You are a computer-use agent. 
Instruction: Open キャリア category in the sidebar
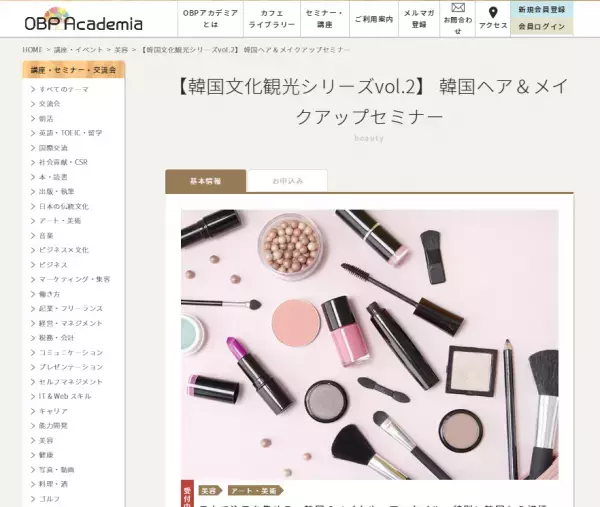click(x=53, y=411)
